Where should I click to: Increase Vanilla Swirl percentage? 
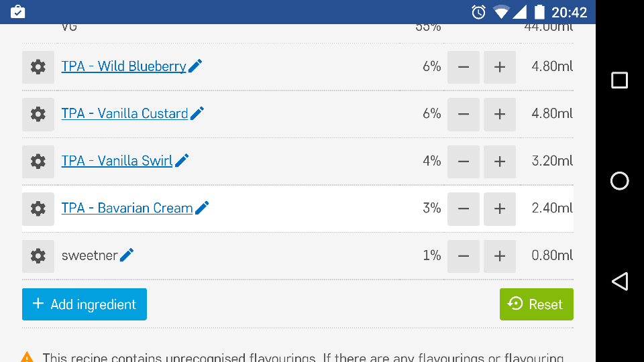click(500, 162)
